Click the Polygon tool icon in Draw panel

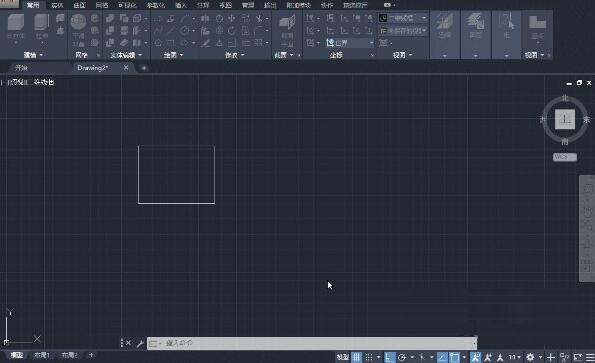pyautogui.click(x=158, y=43)
